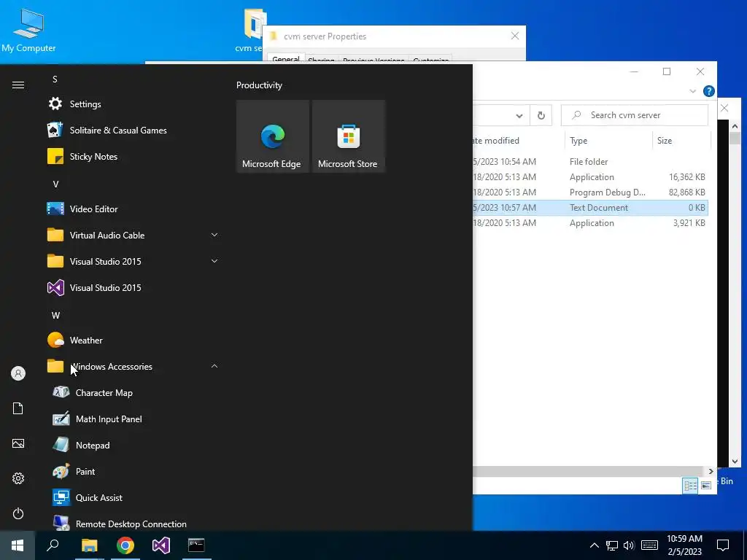Select the Text Document row in Explorer
The height and width of the screenshot is (560, 747).
[590, 208]
